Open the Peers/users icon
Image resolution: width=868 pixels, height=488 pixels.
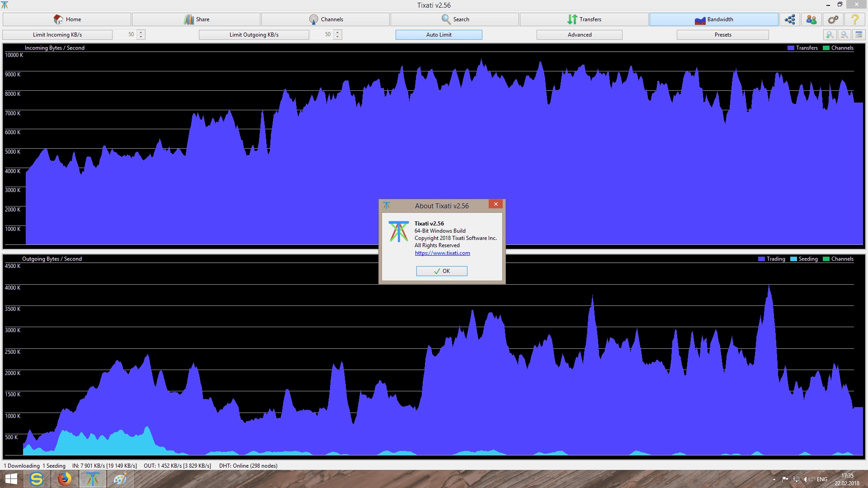(x=811, y=19)
